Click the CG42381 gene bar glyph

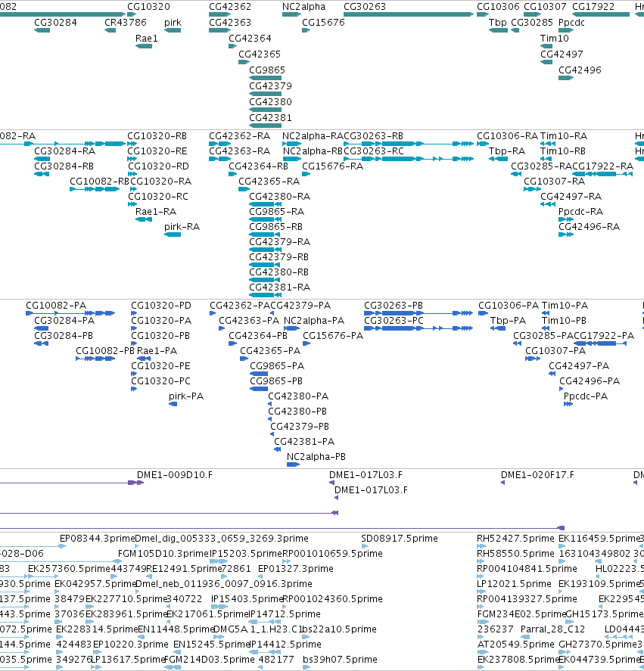(265, 126)
